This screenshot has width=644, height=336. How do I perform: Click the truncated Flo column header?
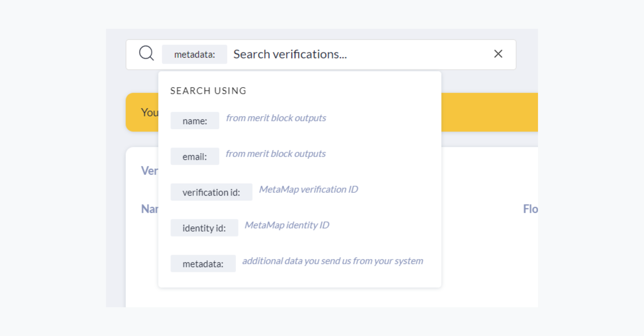click(x=530, y=209)
